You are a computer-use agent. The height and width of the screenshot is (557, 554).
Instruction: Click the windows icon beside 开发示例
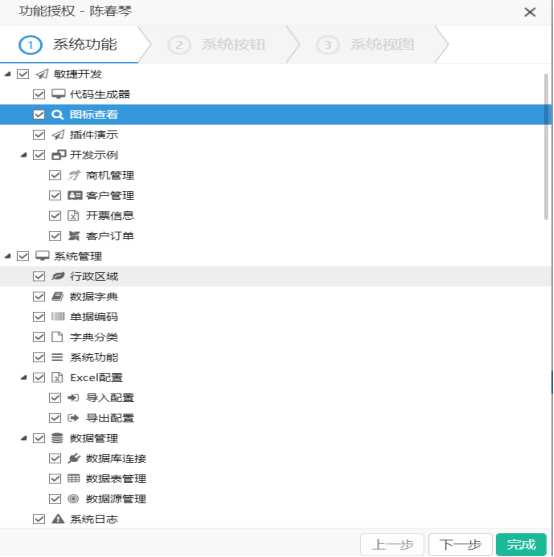(x=59, y=155)
